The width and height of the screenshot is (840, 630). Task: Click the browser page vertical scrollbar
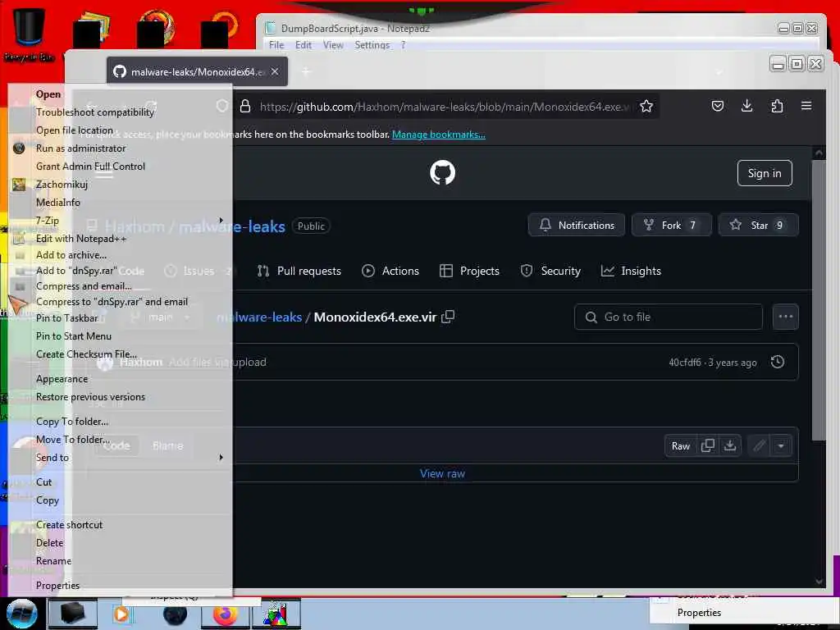[x=819, y=300]
